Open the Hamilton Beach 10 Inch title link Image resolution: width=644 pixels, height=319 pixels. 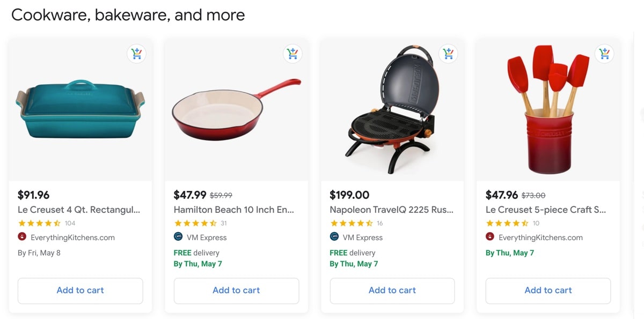234,210
